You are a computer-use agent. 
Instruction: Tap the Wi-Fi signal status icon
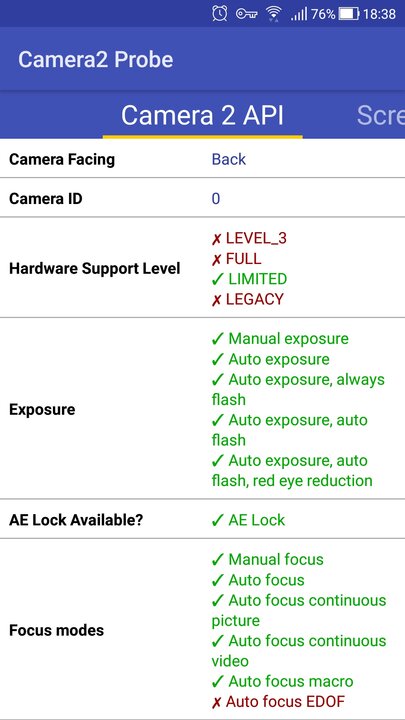pos(274,14)
